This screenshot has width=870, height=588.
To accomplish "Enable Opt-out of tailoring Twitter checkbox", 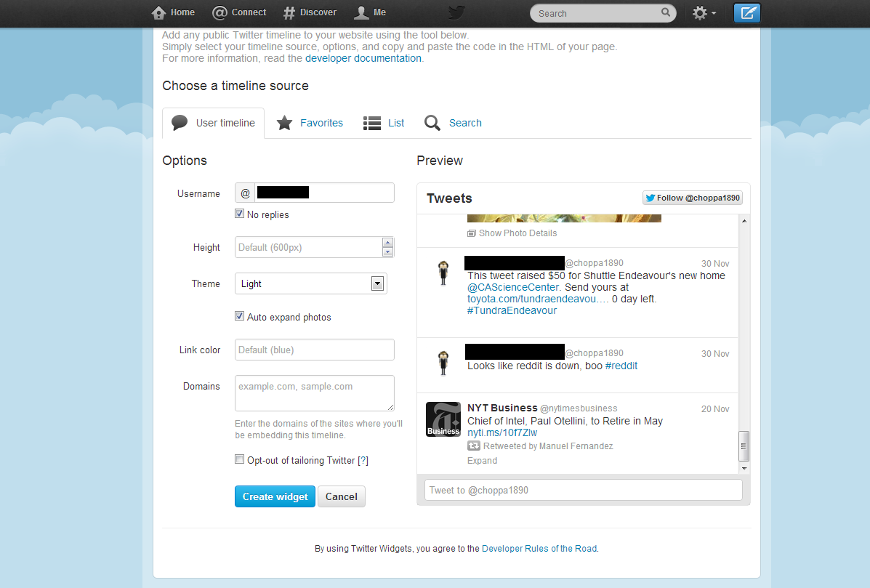I will (240, 459).
